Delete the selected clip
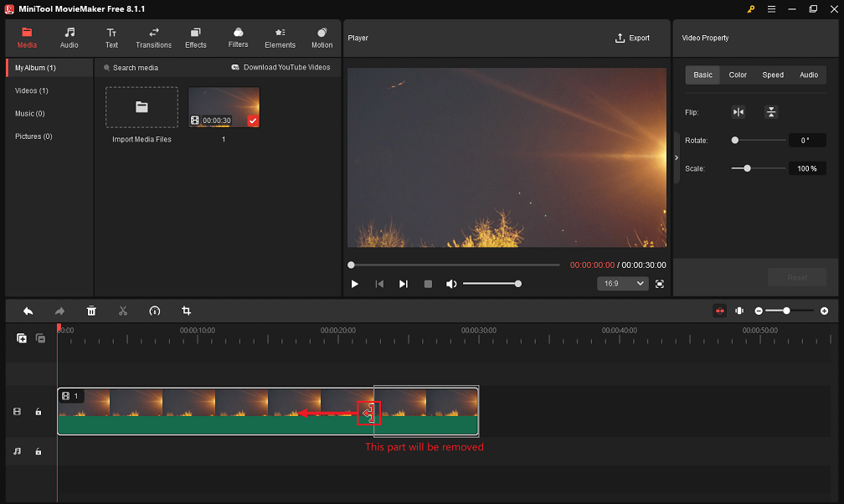The image size is (844, 504). [91, 311]
